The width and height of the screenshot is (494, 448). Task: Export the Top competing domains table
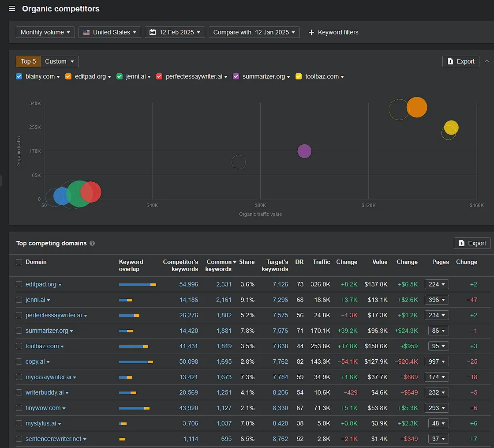472,243
